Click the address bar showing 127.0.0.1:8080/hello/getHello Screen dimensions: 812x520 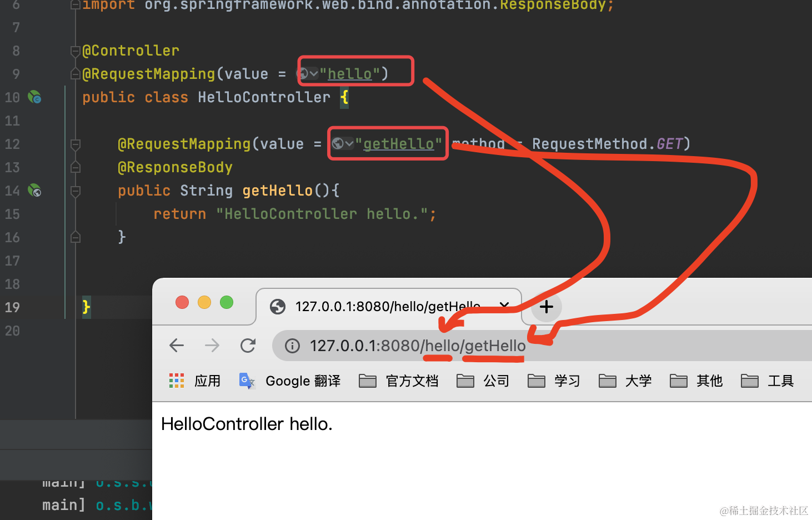(x=542, y=346)
